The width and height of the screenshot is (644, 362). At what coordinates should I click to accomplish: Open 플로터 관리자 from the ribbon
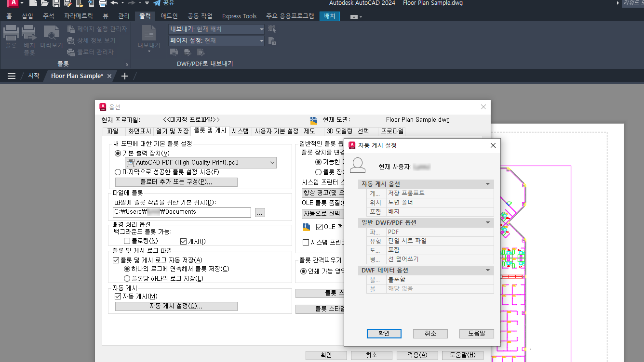(90, 52)
